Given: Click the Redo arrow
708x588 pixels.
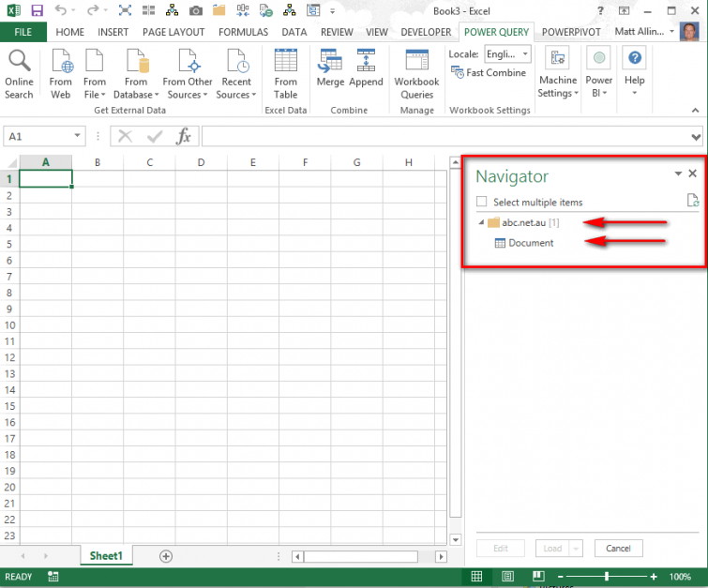Looking at the screenshot, I should [x=93, y=10].
